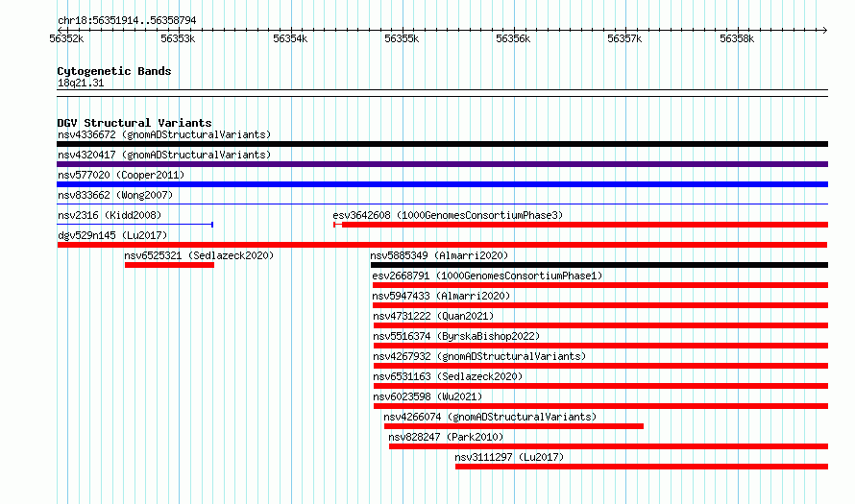The height and width of the screenshot is (504, 855).
Task: Open the nsv6531163 Sedlazeck2020 label
Action: (x=448, y=376)
